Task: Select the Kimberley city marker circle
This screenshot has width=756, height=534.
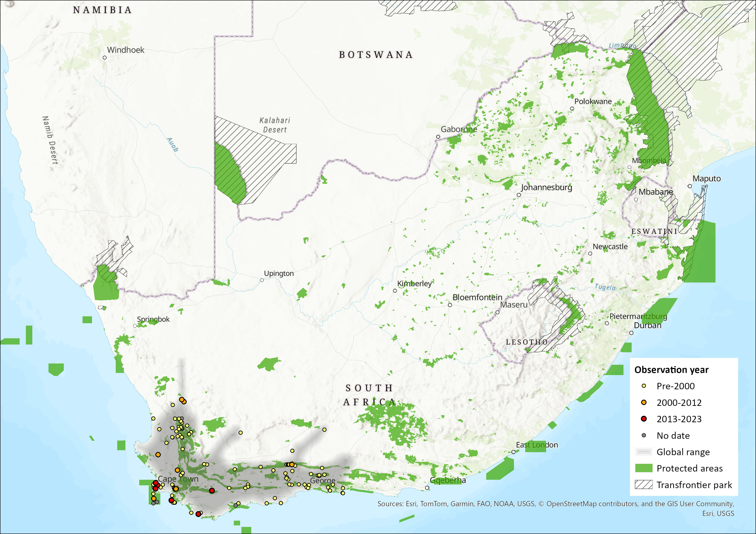Action: (395, 290)
